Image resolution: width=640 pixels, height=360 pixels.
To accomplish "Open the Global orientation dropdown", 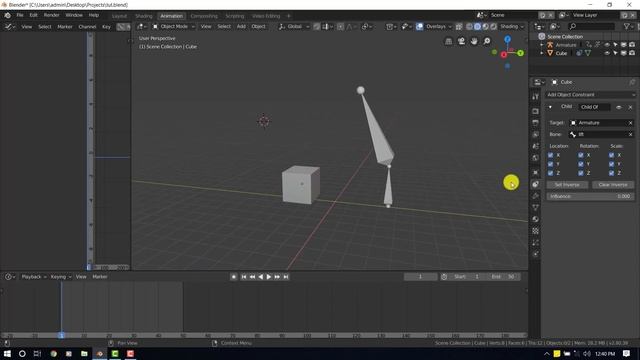I will click(294, 27).
